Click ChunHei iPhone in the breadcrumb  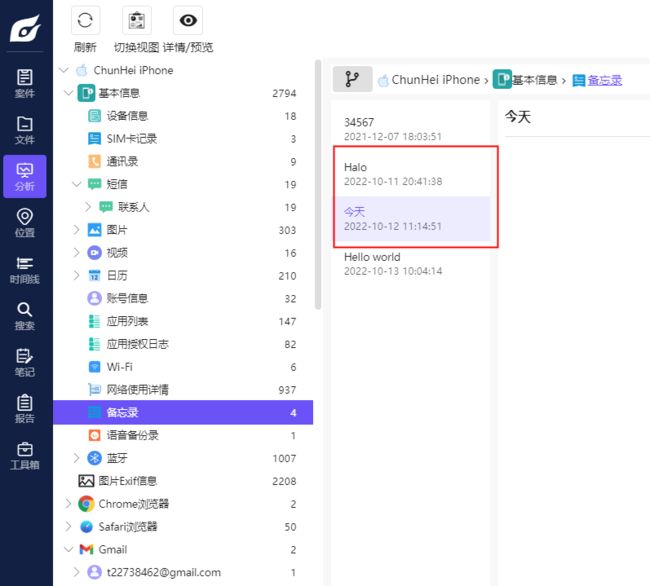point(436,80)
